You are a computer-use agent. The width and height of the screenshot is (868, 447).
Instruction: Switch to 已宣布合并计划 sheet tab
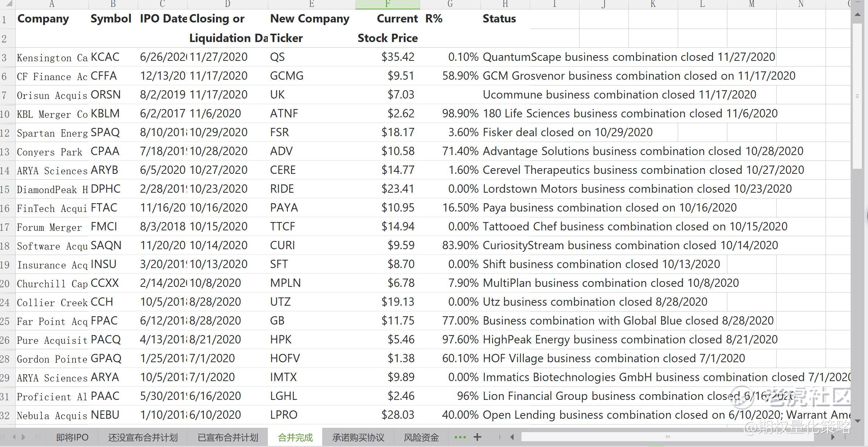coord(228,438)
